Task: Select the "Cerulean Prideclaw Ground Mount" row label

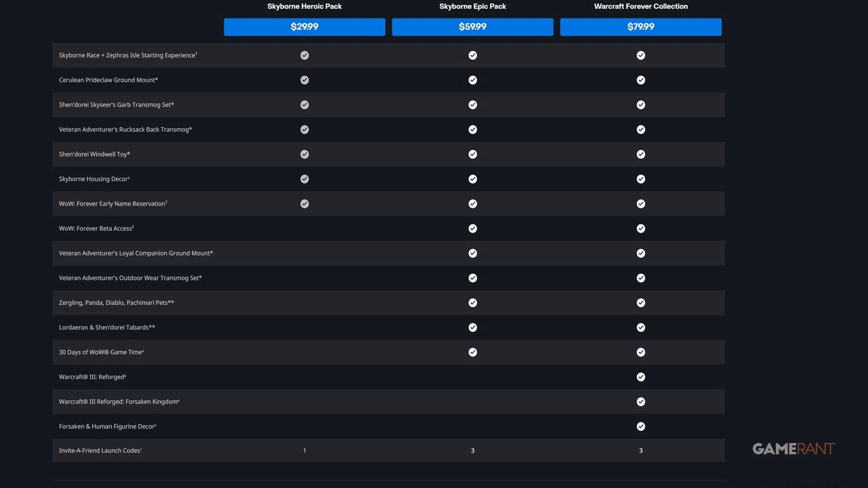Action: tap(108, 80)
